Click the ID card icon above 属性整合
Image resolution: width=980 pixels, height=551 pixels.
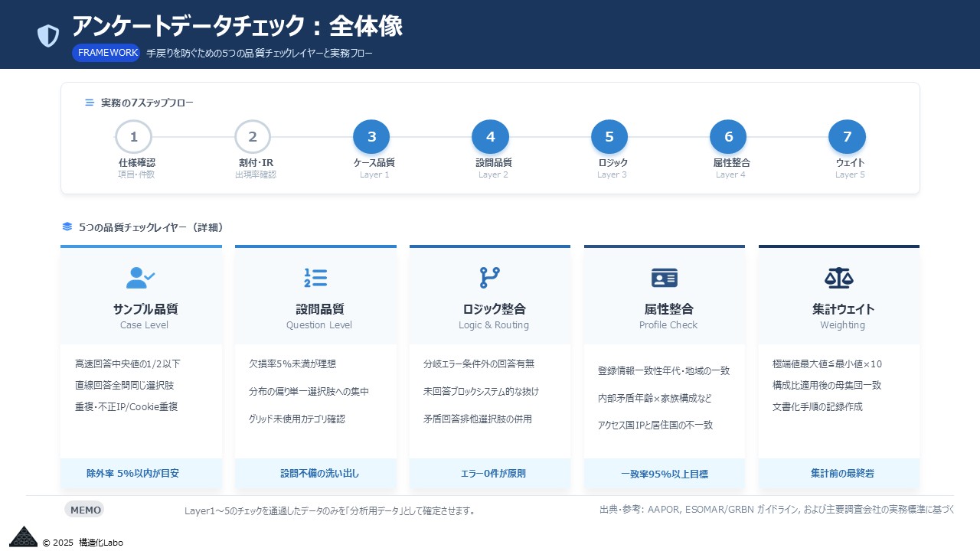pos(664,278)
